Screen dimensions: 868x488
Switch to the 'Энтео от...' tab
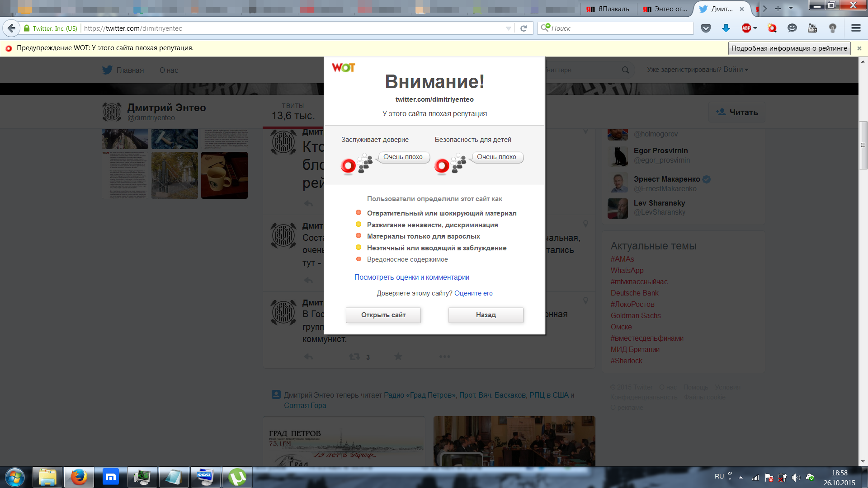click(665, 9)
